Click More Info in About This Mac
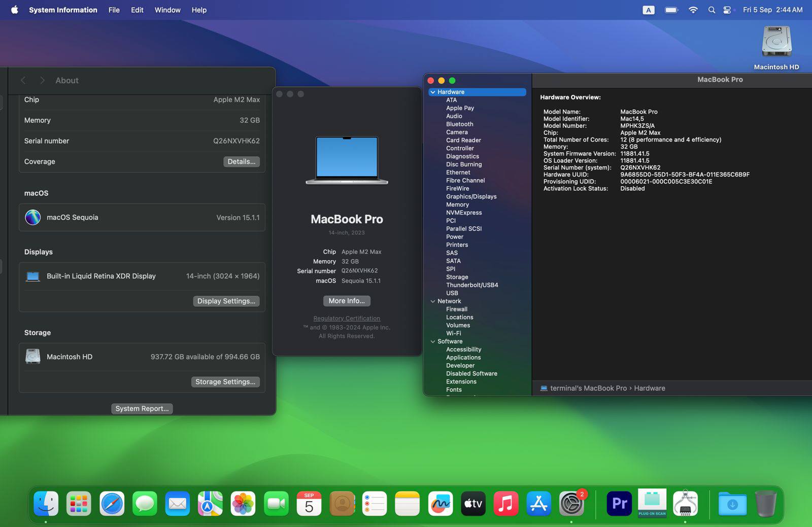Viewport: 812px width, 527px height. [347, 301]
